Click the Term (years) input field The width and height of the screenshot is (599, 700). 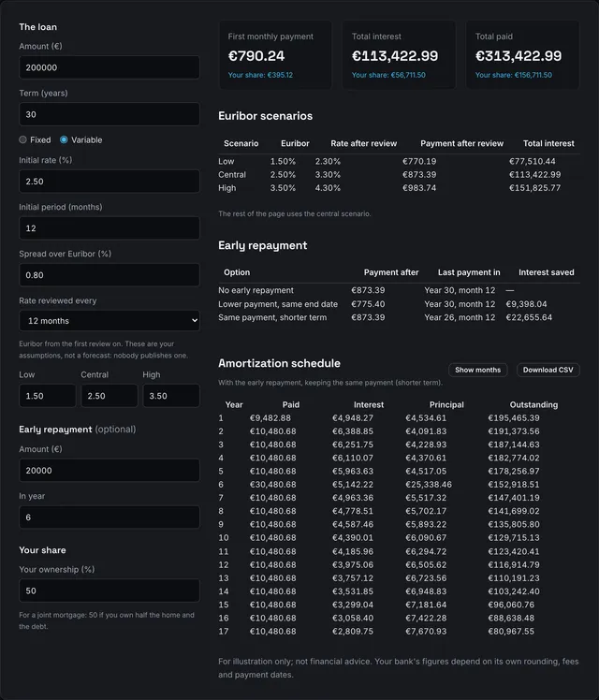pyautogui.click(x=110, y=114)
